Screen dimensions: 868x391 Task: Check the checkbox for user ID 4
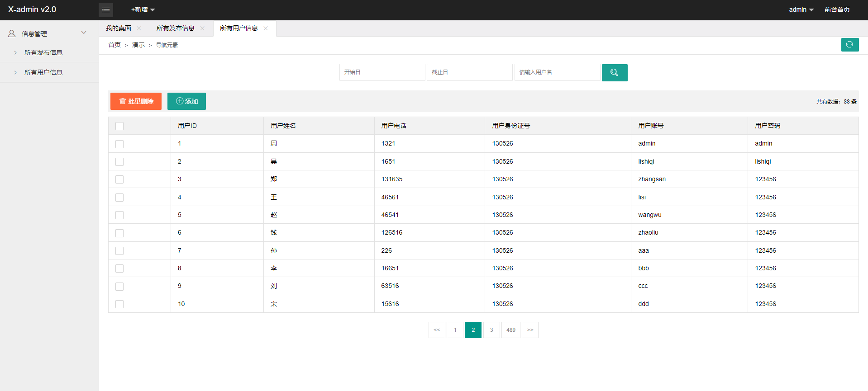pyautogui.click(x=119, y=198)
